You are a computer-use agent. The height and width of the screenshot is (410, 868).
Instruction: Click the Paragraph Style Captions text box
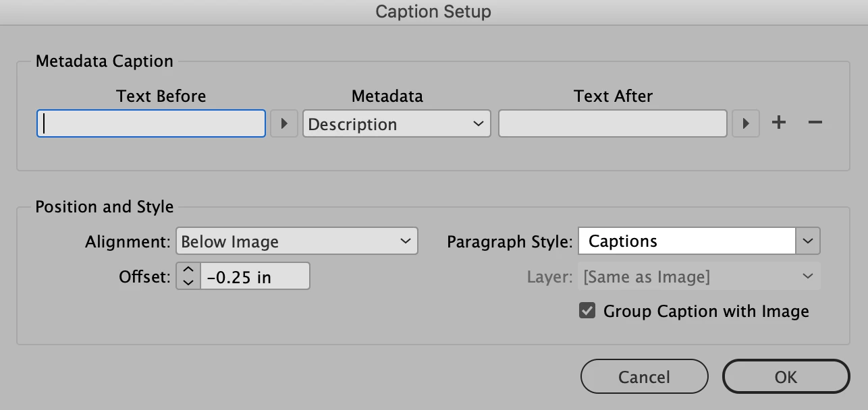pyautogui.click(x=686, y=241)
